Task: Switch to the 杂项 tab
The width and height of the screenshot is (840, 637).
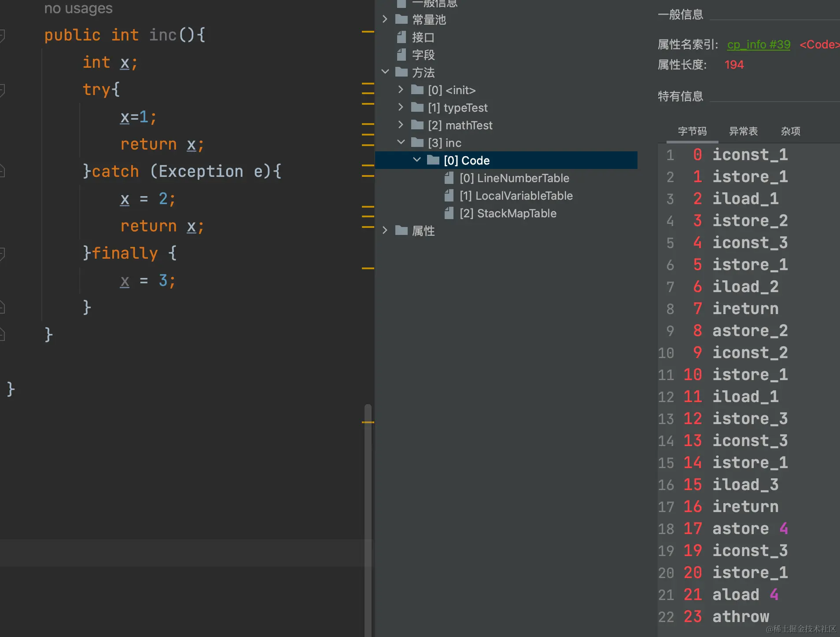Action: pos(790,131)
